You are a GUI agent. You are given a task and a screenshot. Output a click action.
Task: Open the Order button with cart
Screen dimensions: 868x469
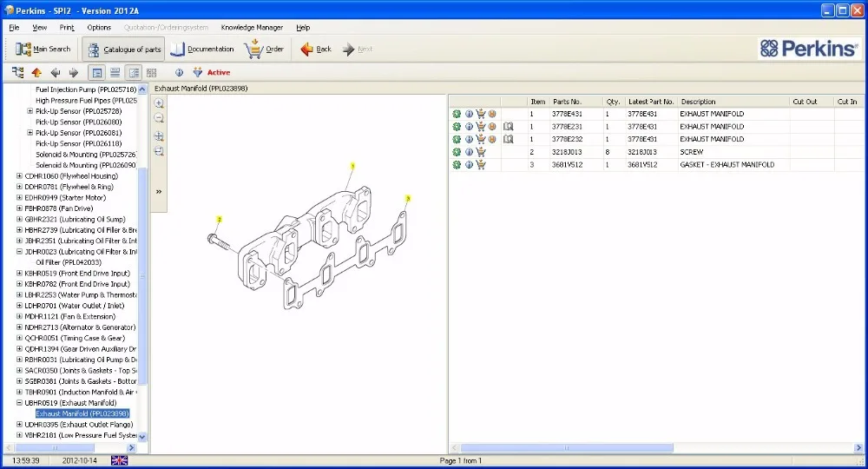click(264, 50)
